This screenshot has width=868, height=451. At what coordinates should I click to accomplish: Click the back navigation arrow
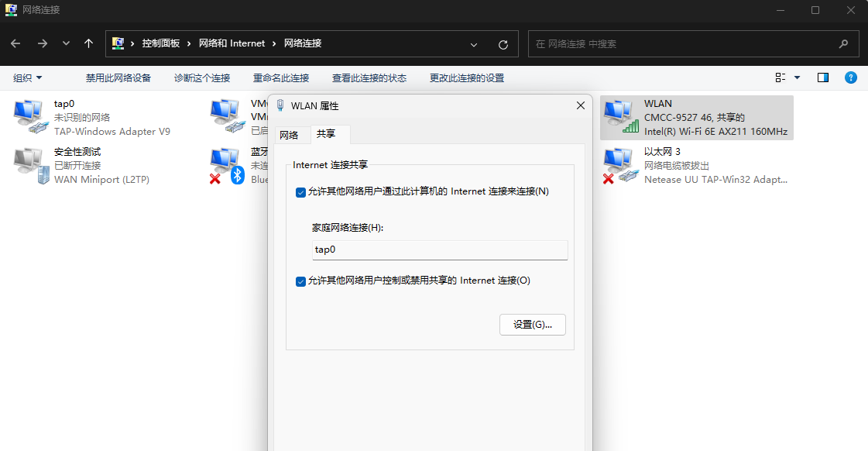15,44
